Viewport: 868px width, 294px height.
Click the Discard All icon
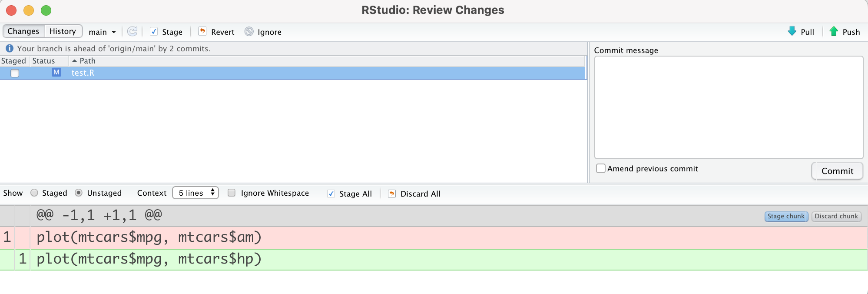(392, 194)
